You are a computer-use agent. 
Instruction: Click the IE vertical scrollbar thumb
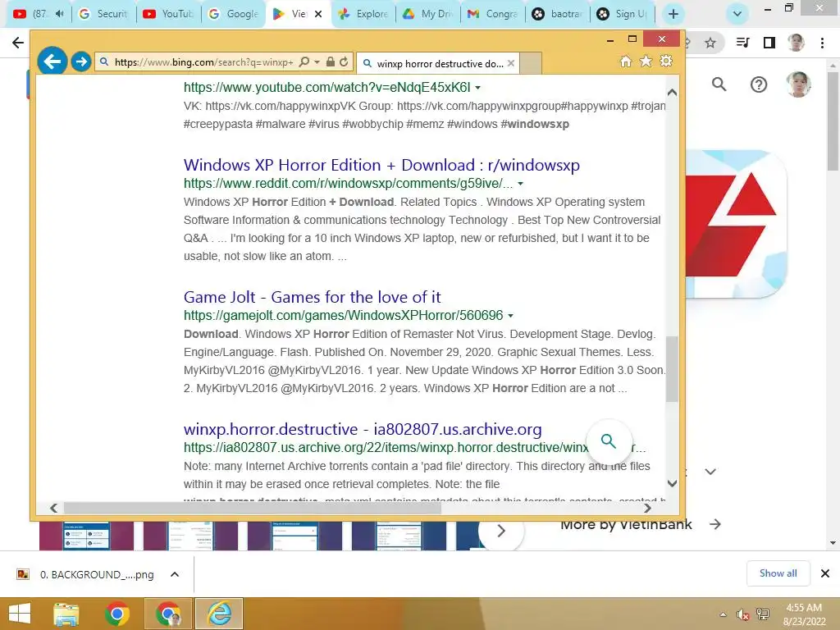click(x=672, y=368)
